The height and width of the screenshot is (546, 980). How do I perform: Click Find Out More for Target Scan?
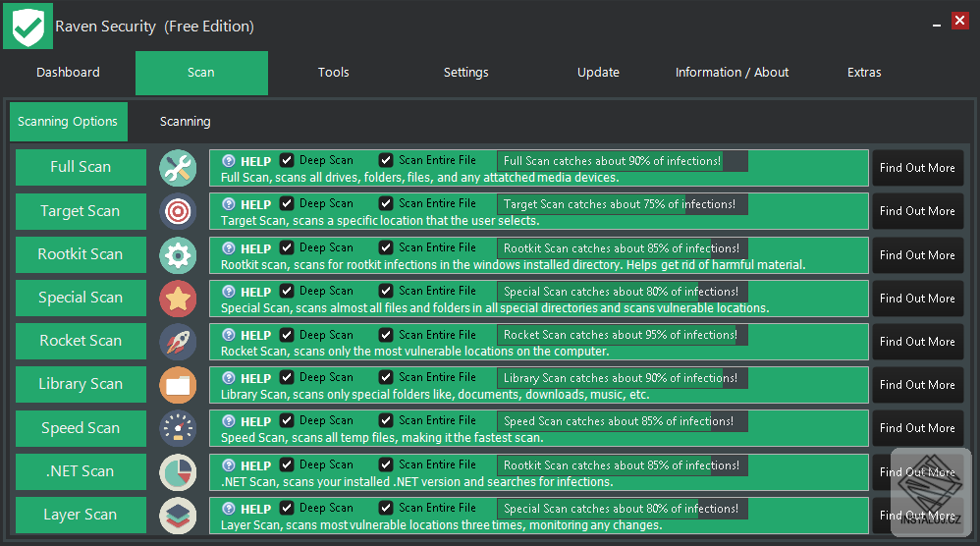tap(917, 211)
